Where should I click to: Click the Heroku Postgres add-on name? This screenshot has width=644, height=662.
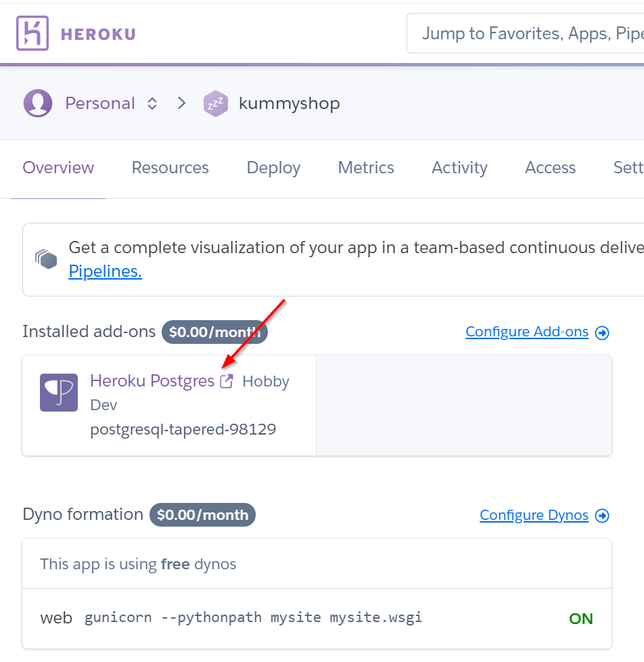tap(152, 381)
